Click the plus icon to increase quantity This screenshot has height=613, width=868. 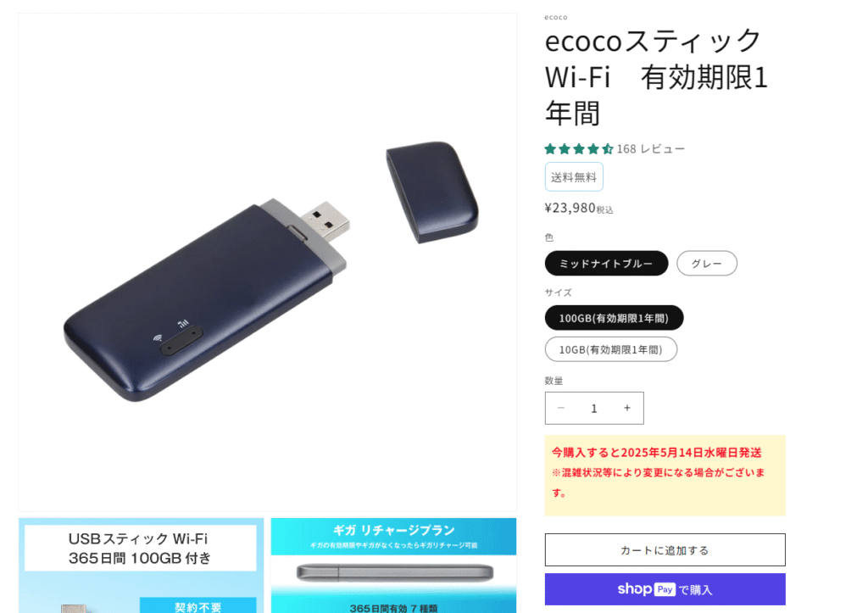click(x=627, y=408)
